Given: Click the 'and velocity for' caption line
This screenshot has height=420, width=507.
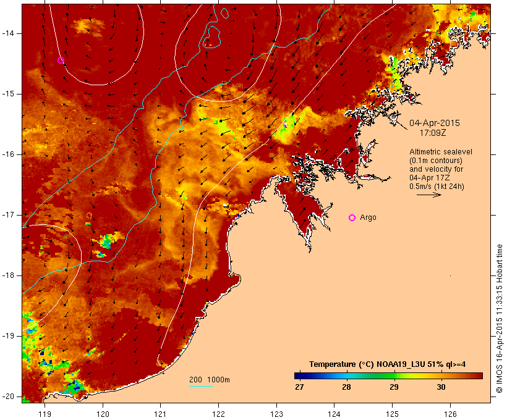Looking at the screenshot, I should point(436,169).
